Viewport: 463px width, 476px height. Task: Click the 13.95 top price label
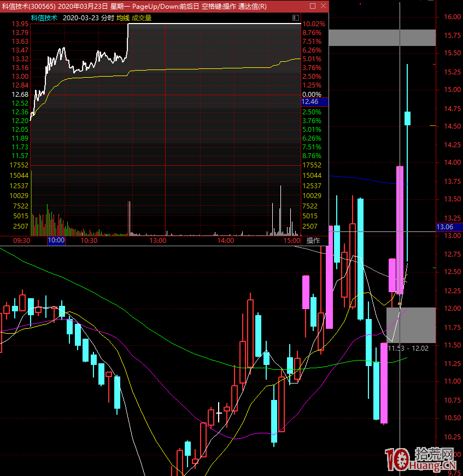click(x=20, y=24)
